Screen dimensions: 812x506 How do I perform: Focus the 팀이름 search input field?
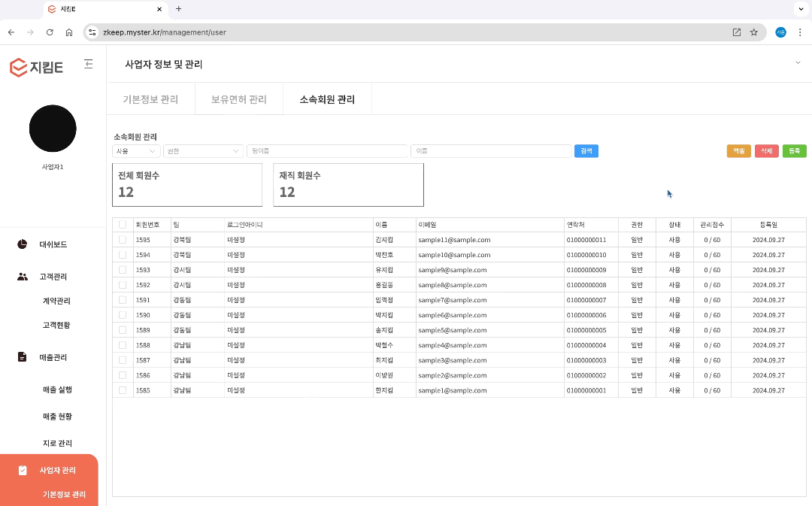coord(327,150)
